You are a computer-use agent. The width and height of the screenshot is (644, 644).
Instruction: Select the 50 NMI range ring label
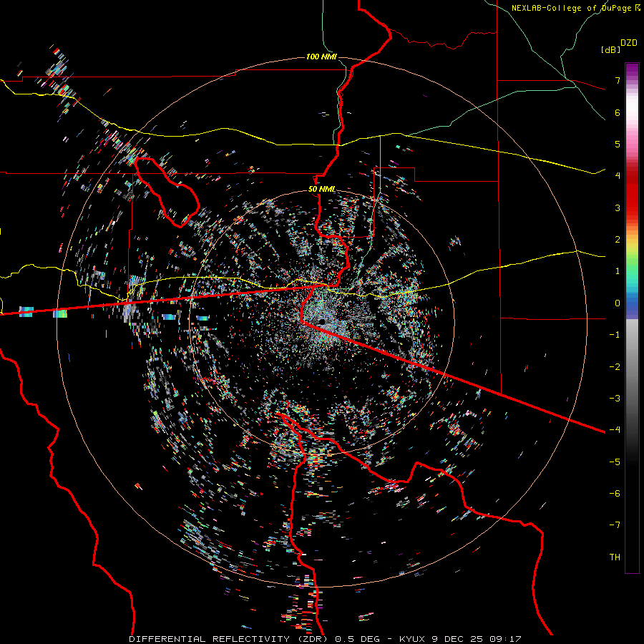[321, 190]
